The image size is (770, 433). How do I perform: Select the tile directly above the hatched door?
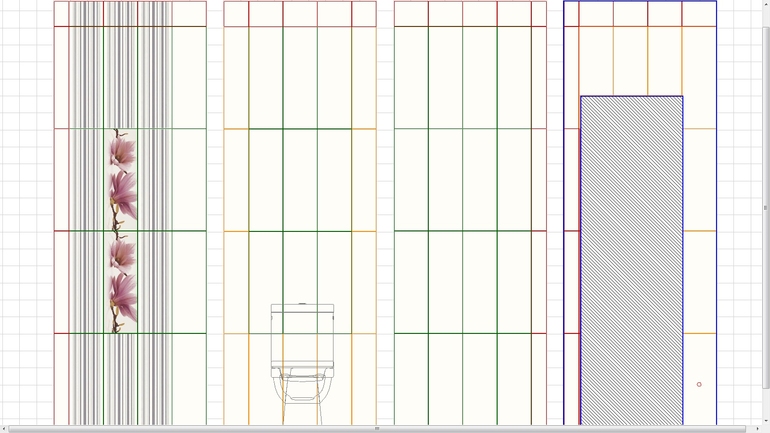coord(630,60)
